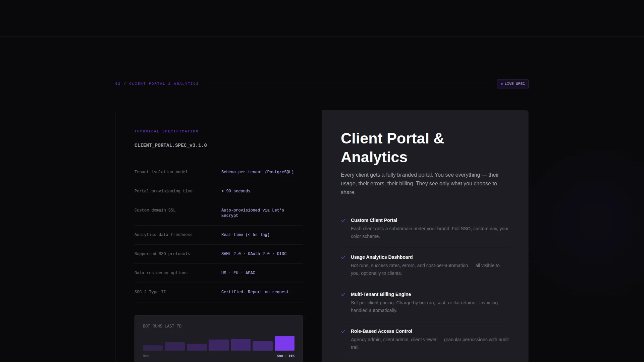Click the description starting 'Bot runs, success rates'
Screen dimensions: 644x362
425,269
